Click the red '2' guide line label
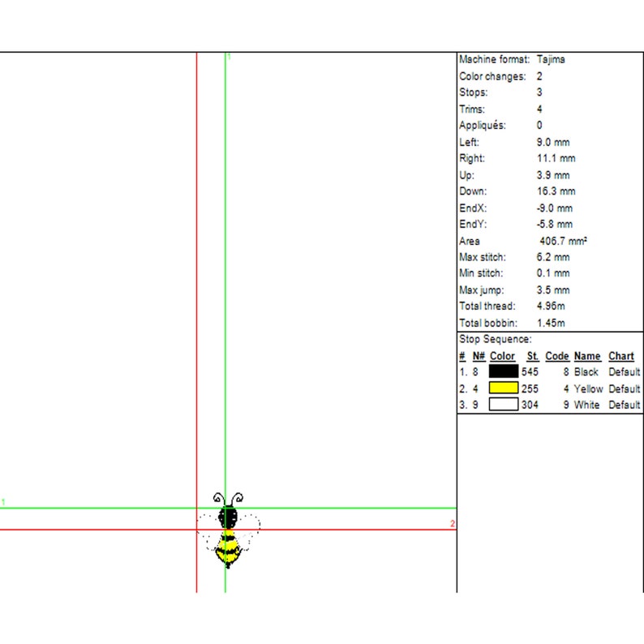Image resolution: width=644 pixels, height=644 pixels. tap(453, 524)
